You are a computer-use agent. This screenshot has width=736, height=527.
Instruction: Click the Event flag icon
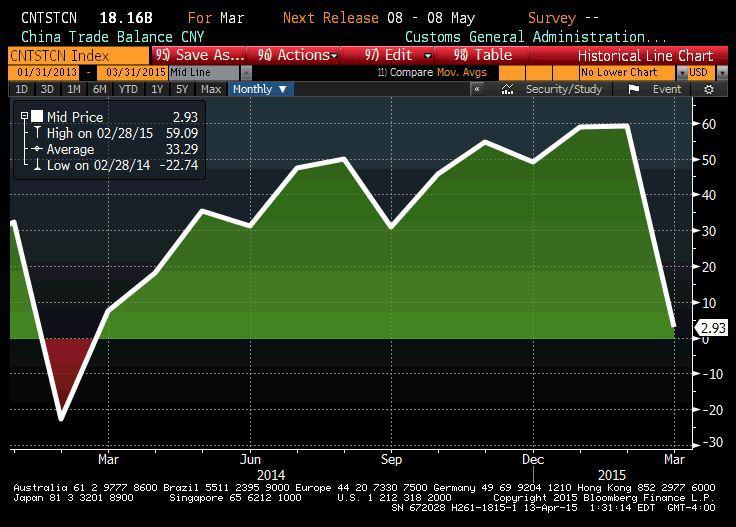point(633,89)
